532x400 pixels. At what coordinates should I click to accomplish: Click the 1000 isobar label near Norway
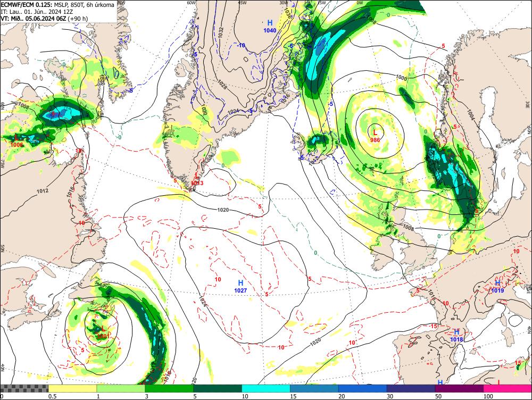(x=401, y=78)
